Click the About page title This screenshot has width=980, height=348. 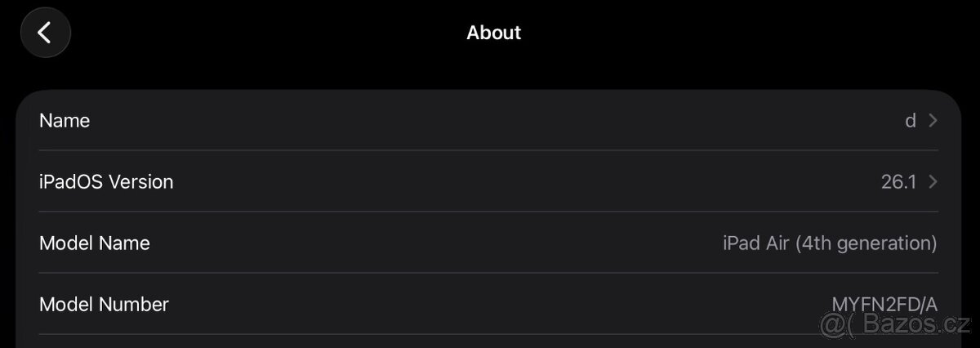click(x=493, y=33)
